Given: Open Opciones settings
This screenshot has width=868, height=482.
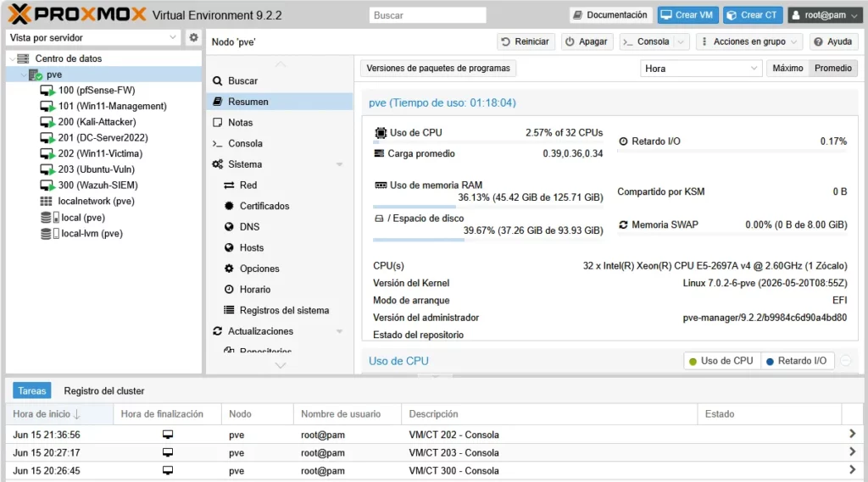Looking at the screenshot, I should click(279, 269).
